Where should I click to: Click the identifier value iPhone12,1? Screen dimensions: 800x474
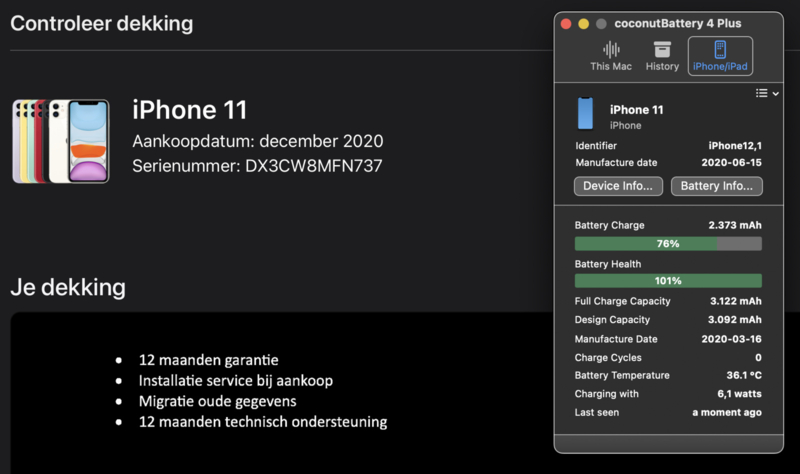[735, 146]
